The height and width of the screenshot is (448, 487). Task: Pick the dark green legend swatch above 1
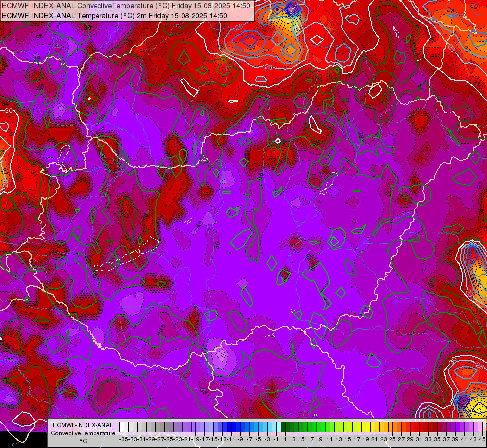(283, 427)
